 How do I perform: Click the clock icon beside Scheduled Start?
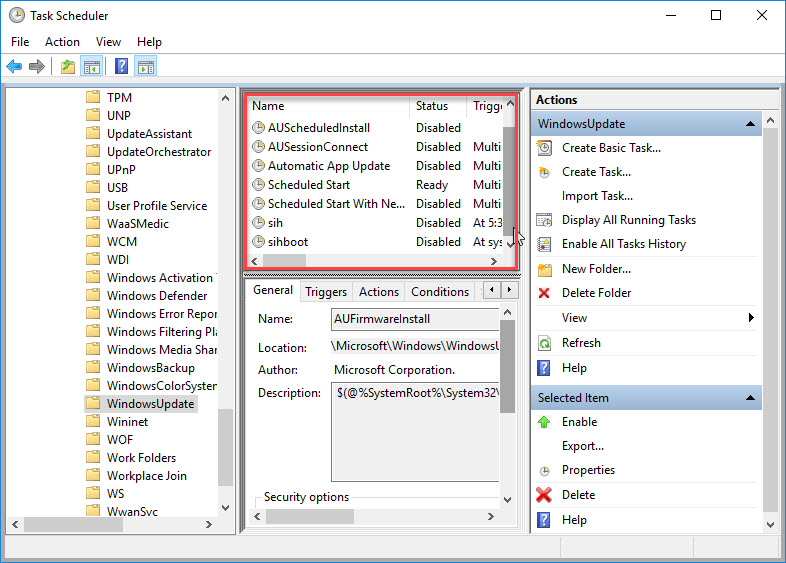[x=258, y=185]
